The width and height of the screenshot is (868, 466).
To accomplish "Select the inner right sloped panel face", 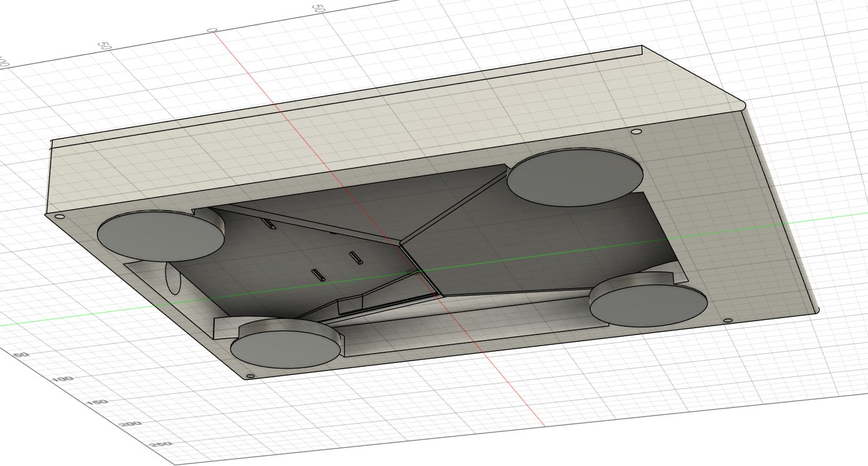I will pos(537,243).
